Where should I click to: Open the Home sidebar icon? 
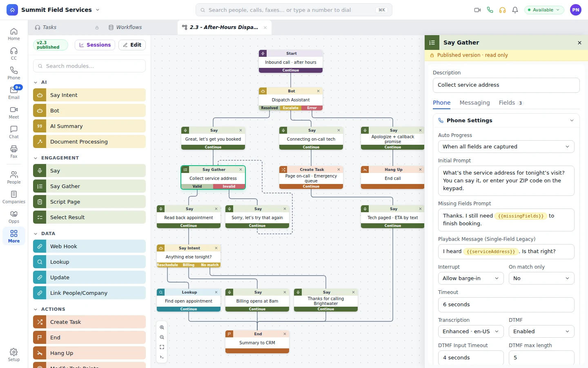(14, 34)
